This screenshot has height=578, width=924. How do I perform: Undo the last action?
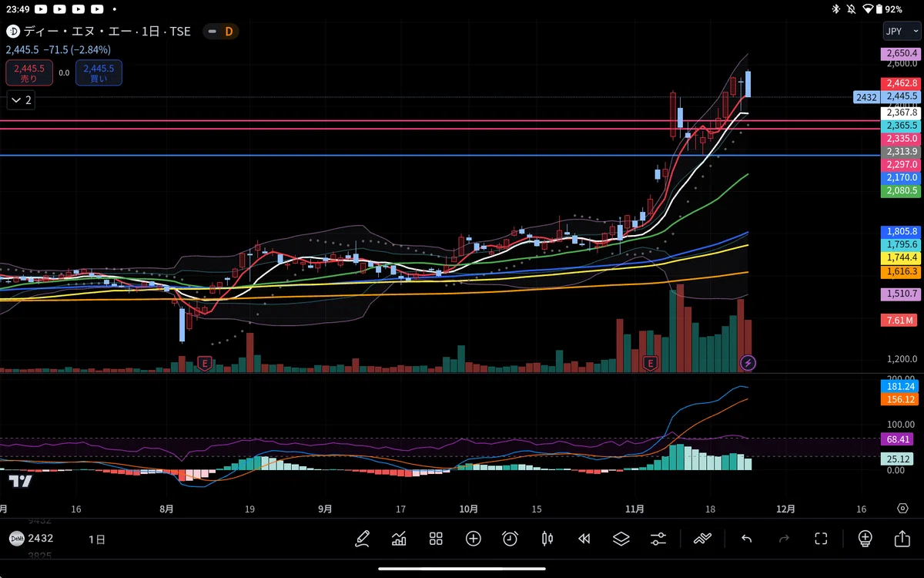tap(746, 539)
